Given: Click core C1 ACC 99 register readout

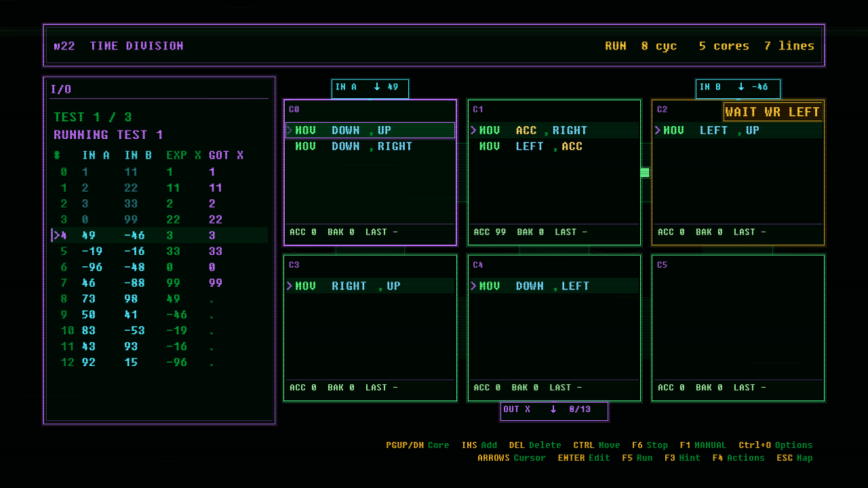Looking at the screenshot, I should (x=490, y=232).
